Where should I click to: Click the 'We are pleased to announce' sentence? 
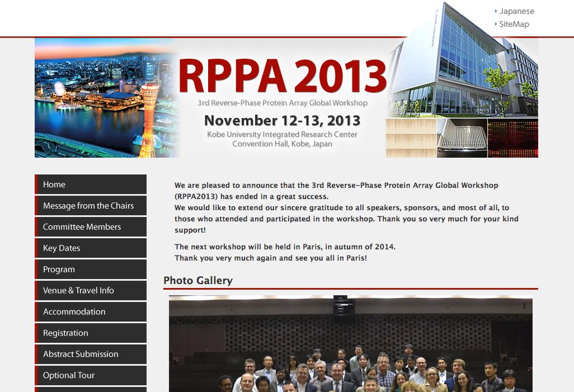coord(336,191)
